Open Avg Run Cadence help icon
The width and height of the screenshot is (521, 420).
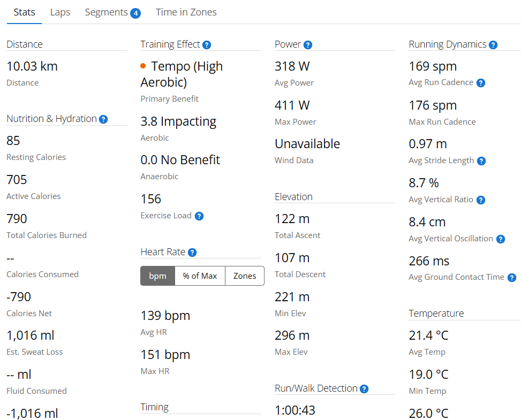(x=481, y=83)
